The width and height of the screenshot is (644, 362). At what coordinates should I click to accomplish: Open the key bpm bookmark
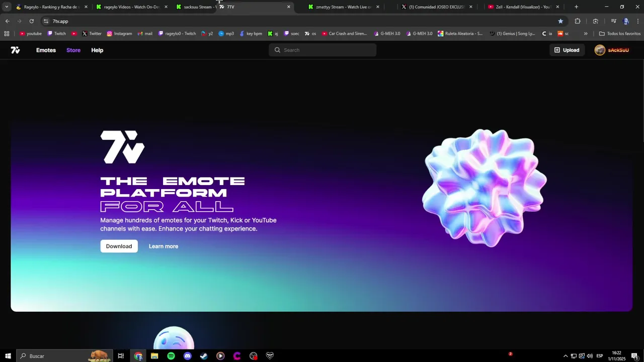tap(251, 34)
